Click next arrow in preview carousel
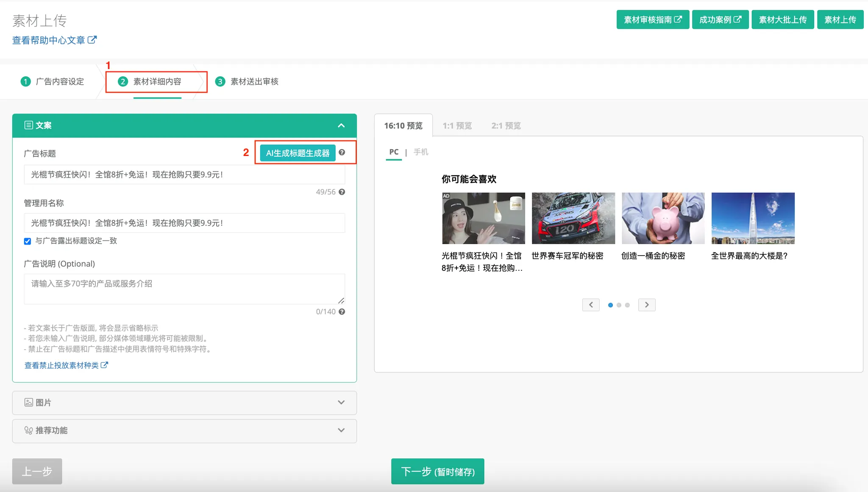868x492 pixels. tap(647, 305)
